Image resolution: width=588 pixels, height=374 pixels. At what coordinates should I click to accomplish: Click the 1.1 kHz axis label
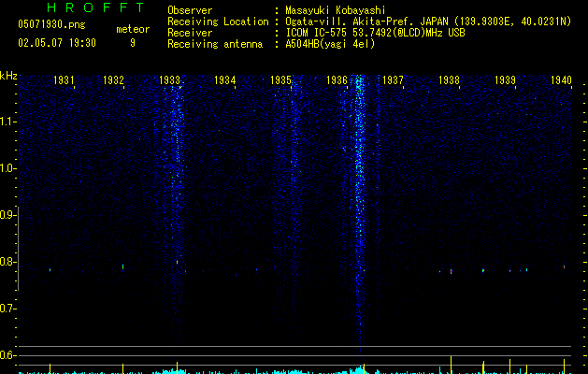pos(7,122)
